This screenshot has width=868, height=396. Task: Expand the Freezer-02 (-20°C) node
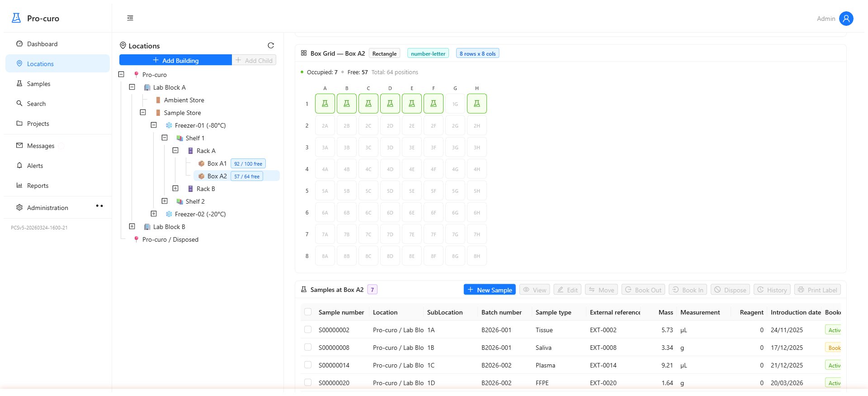(154, 214)
